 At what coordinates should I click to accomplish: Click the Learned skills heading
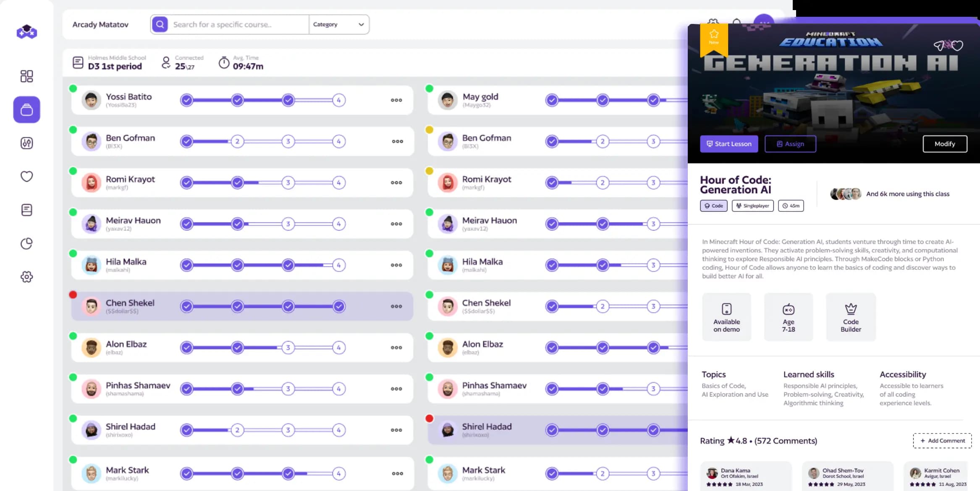pyautogui.click(x=809, y=374)
